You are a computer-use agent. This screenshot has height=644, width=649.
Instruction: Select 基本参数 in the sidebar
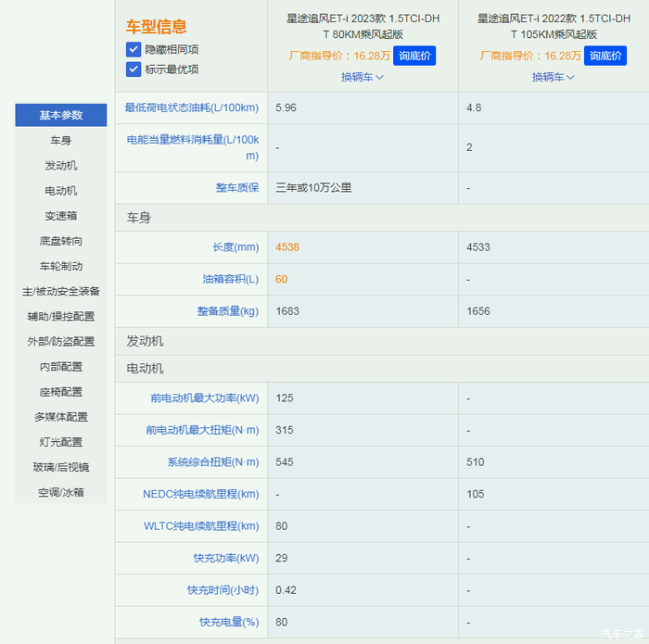coord(61,116)
